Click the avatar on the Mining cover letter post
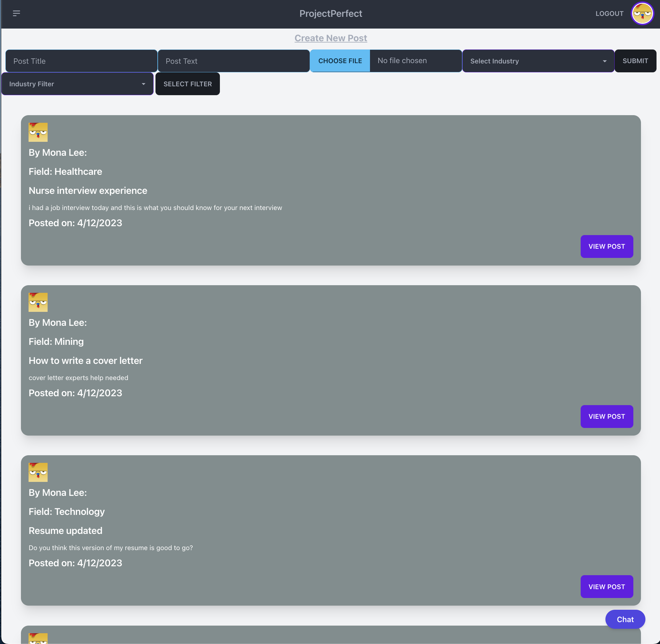 (38, 302)
